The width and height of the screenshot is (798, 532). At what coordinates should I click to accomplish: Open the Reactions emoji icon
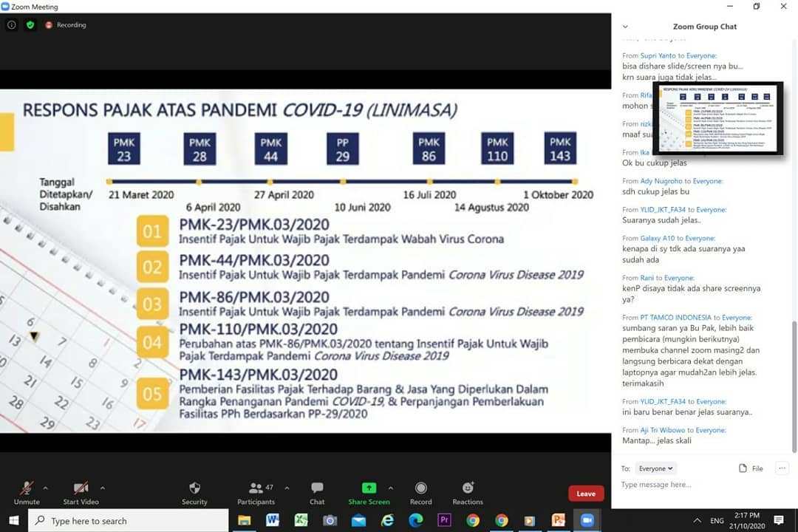click(468, 488)
